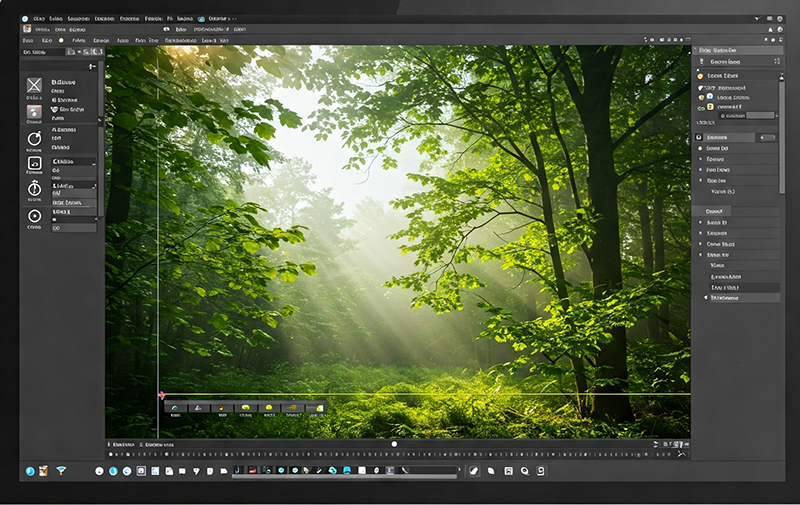
Task: Click the raised header button in lower right panel
Action: click(714, 211)
